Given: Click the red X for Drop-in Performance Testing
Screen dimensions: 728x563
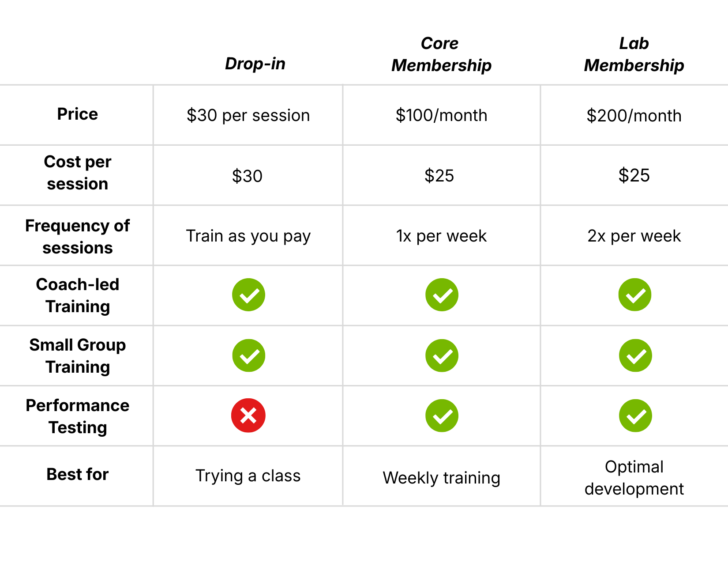Looking at the screenshot, I should click(248, 416).
